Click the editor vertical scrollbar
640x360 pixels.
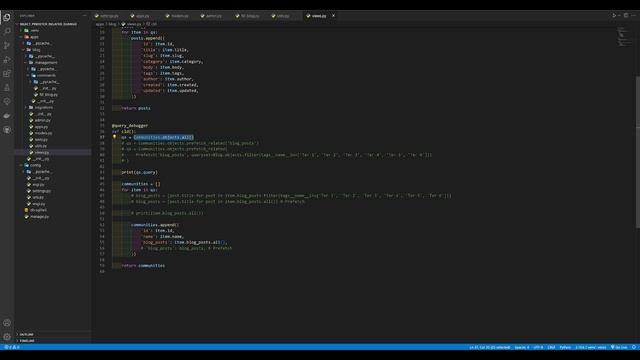click(x=638, y=152)
